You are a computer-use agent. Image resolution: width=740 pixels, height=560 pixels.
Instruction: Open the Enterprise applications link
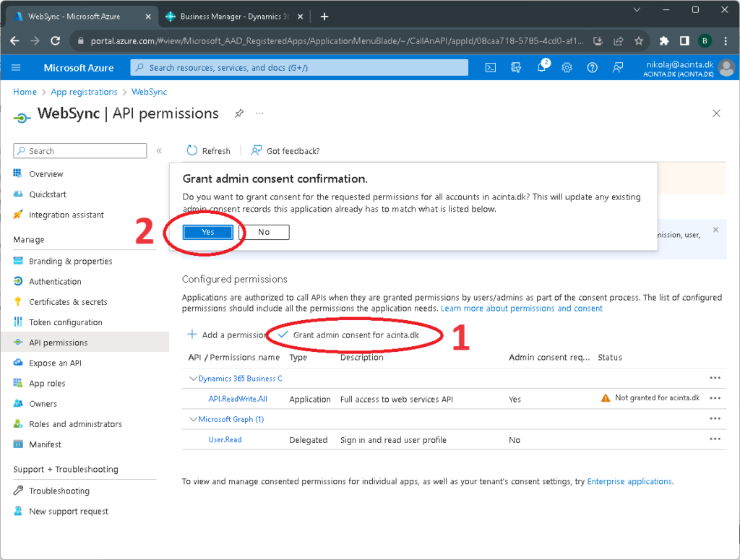629,481
